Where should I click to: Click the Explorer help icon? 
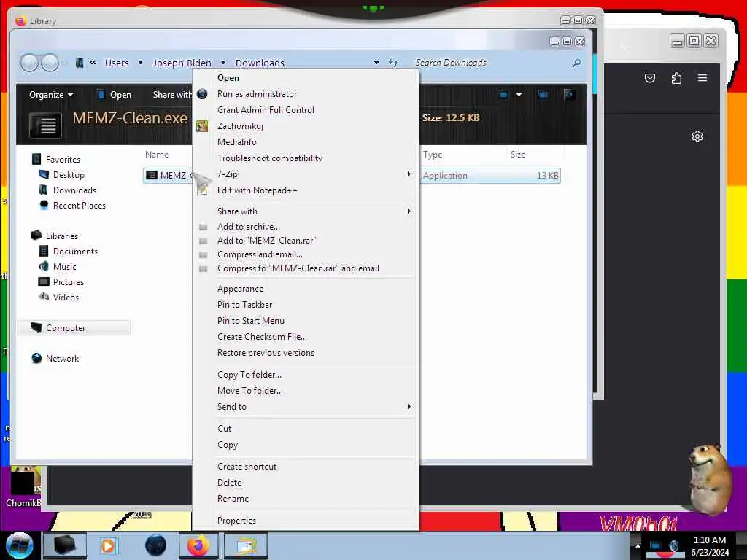(568, 95)
